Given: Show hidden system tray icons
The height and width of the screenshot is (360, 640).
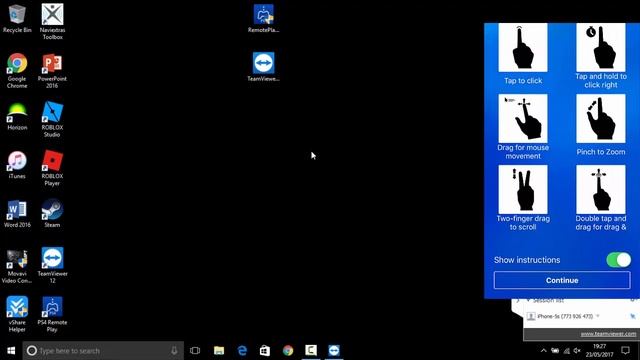Looking at the screenshot, I should coord(543,351).
